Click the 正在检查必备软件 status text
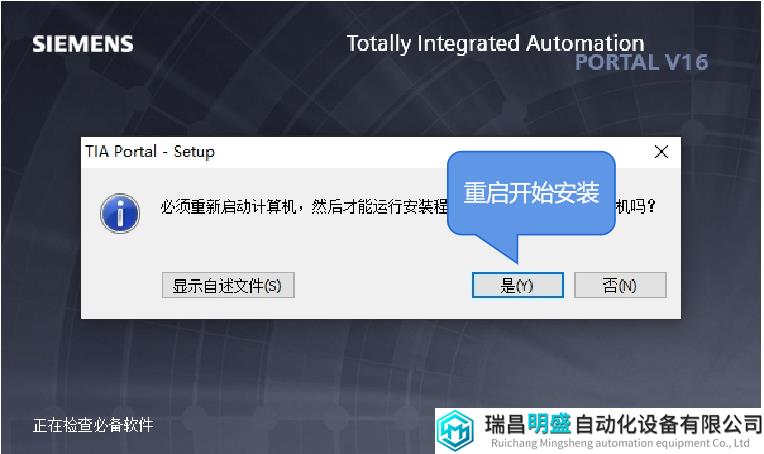 pos(93,425)
